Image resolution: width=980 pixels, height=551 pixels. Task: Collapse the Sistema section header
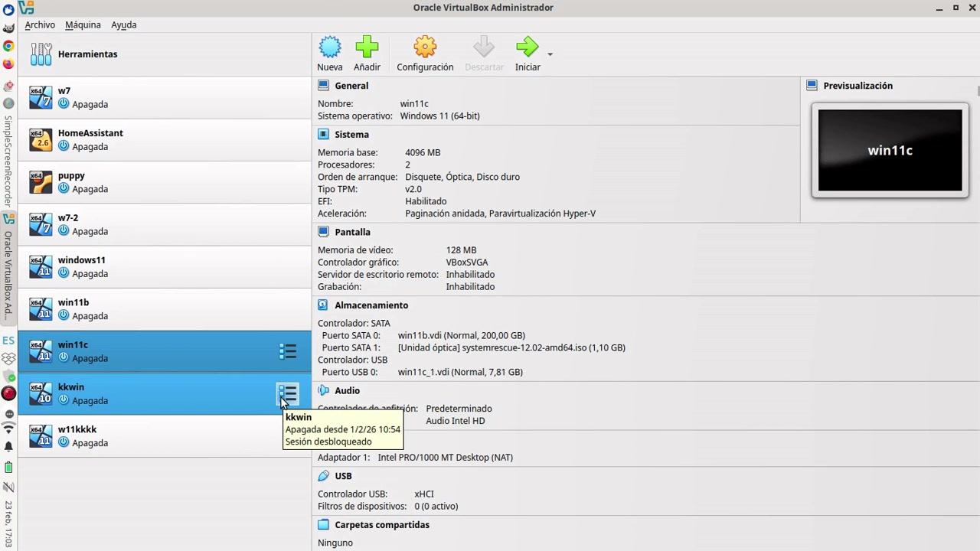click(351, 135)
